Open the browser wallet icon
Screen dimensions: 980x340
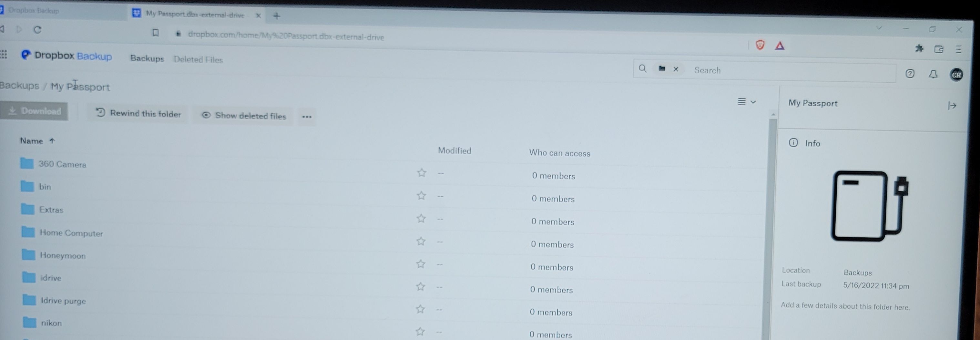tap(939, 49)
